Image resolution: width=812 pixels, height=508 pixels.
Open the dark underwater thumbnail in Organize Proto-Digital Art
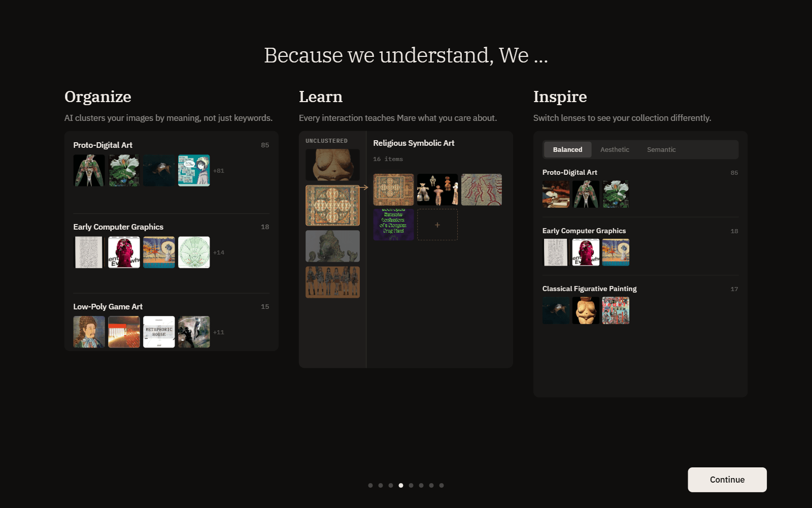click(x=159, y=170)
